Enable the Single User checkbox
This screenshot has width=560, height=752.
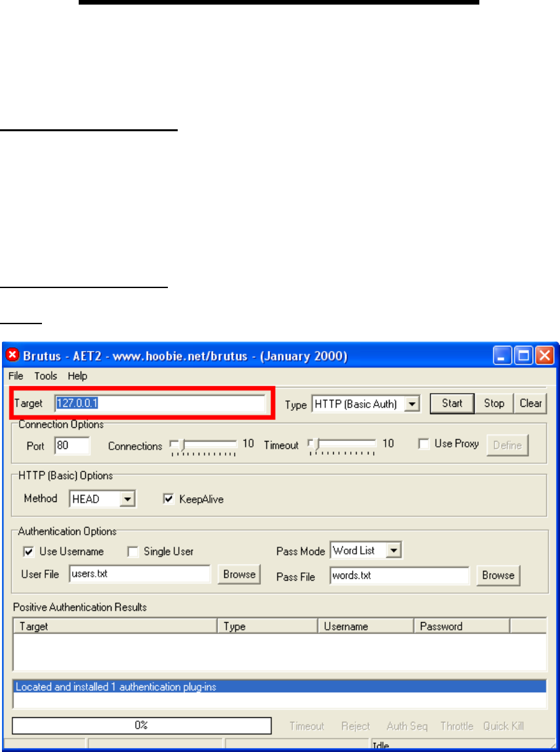click(x=132, y=552)
